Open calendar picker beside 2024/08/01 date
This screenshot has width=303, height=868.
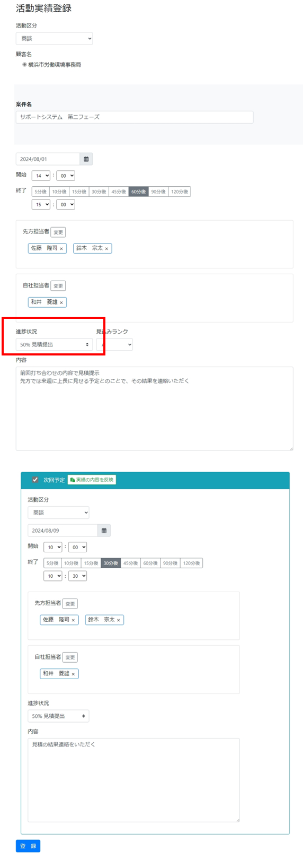pos(86,159)
